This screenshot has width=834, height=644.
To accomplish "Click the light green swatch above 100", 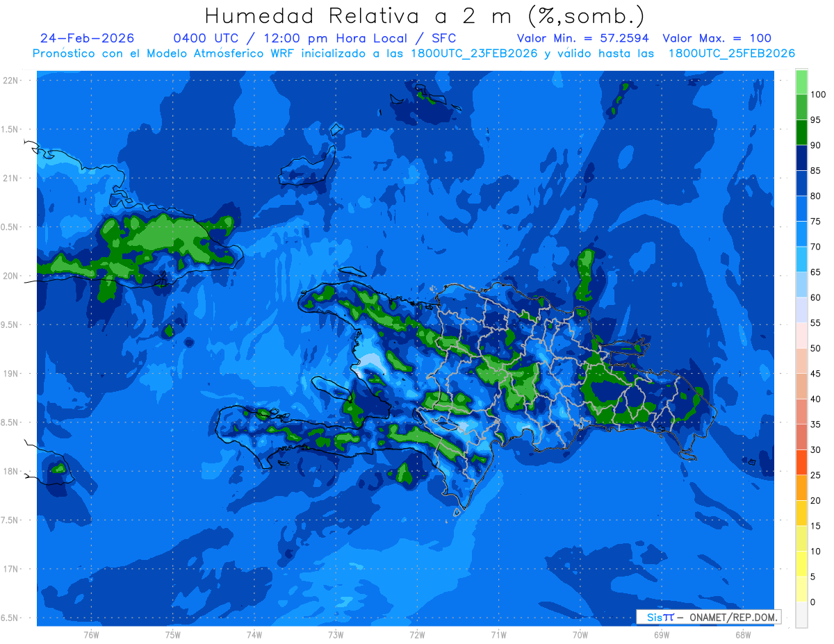I will coord(801,82).
